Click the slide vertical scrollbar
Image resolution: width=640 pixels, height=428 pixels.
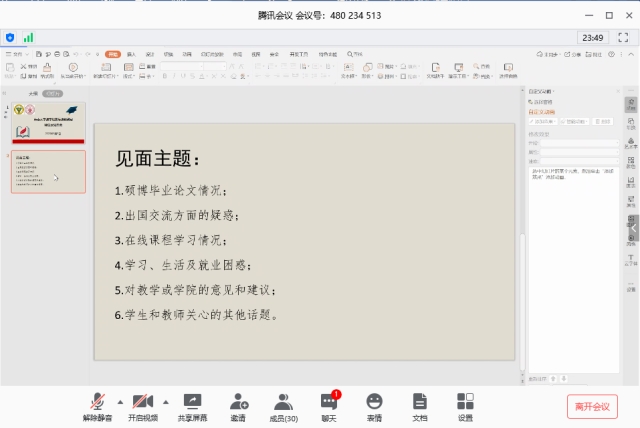pos(521,270)
